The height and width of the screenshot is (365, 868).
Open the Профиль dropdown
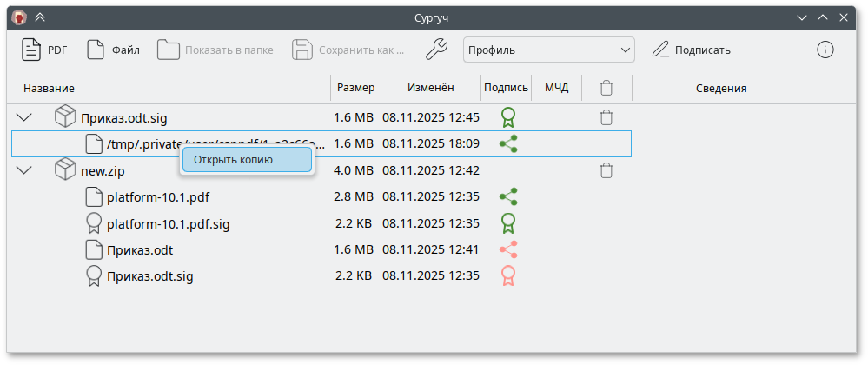pyautogui.click(x=548, y=50)
